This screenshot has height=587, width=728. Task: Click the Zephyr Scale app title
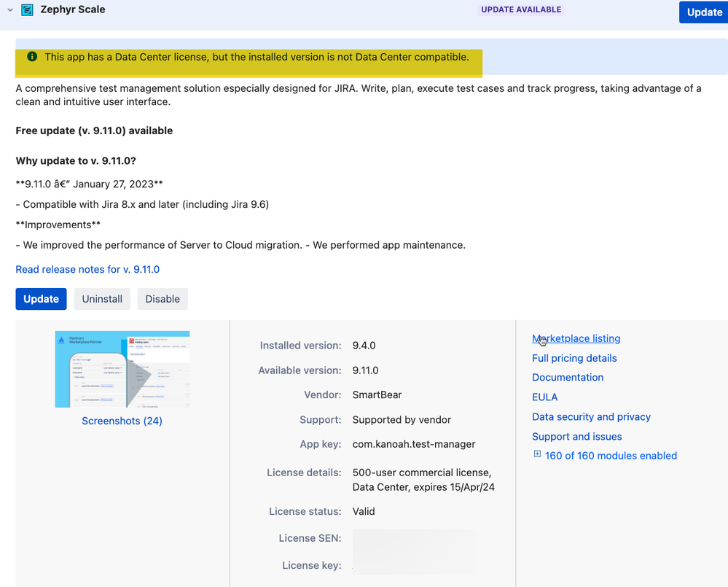click(73, 9)
